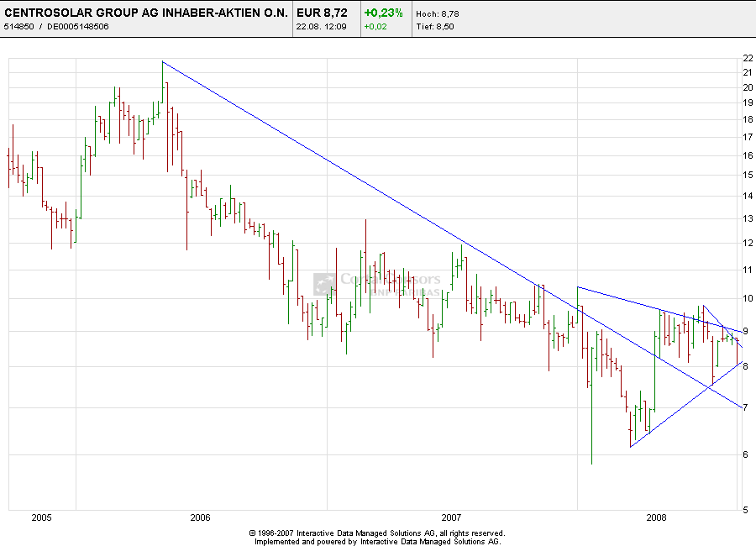
Task: Click the 7 price axis label
Action: pyautogui.click(x=745, y=407)
